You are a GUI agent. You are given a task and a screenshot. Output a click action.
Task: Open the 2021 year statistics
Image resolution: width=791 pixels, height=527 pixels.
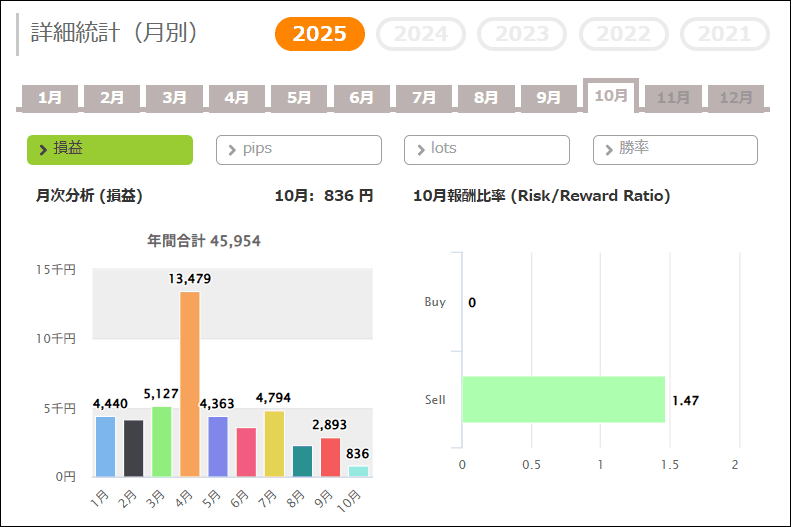[x=725, y=34]
